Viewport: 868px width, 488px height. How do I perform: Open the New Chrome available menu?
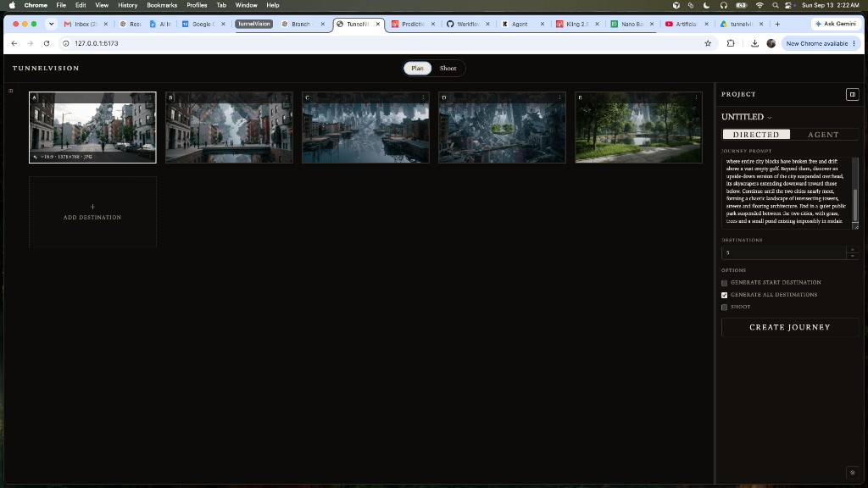[x=821, y=43]
